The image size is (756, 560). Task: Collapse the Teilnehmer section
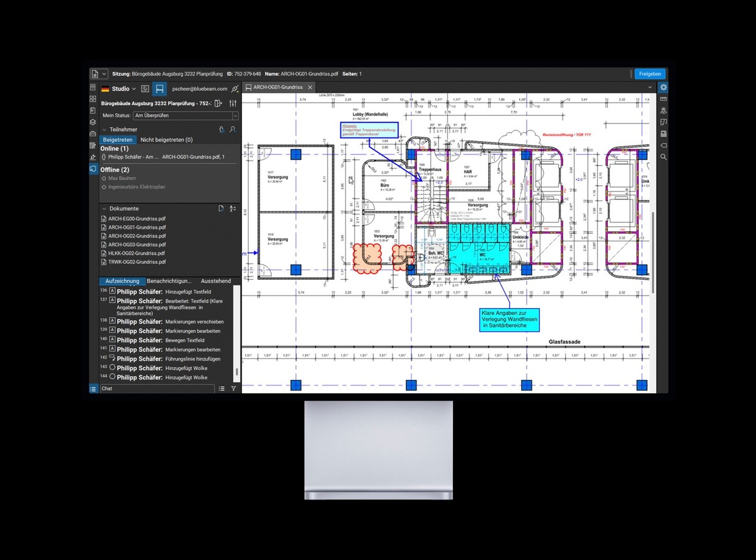coord(105,129)
